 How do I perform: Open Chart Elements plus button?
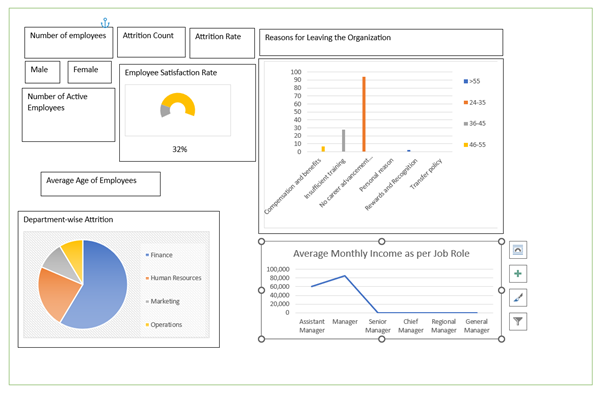click(x=518, y=274)
